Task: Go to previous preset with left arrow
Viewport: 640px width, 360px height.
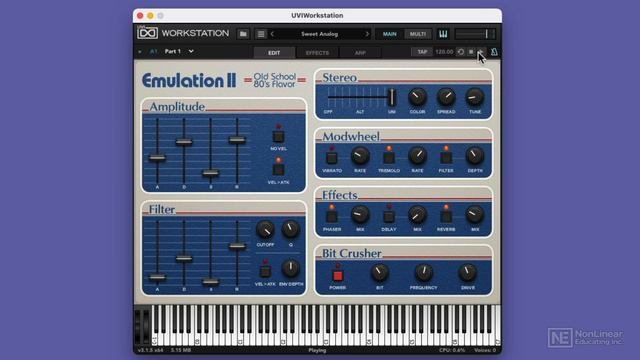Action: tap(272, 34)
